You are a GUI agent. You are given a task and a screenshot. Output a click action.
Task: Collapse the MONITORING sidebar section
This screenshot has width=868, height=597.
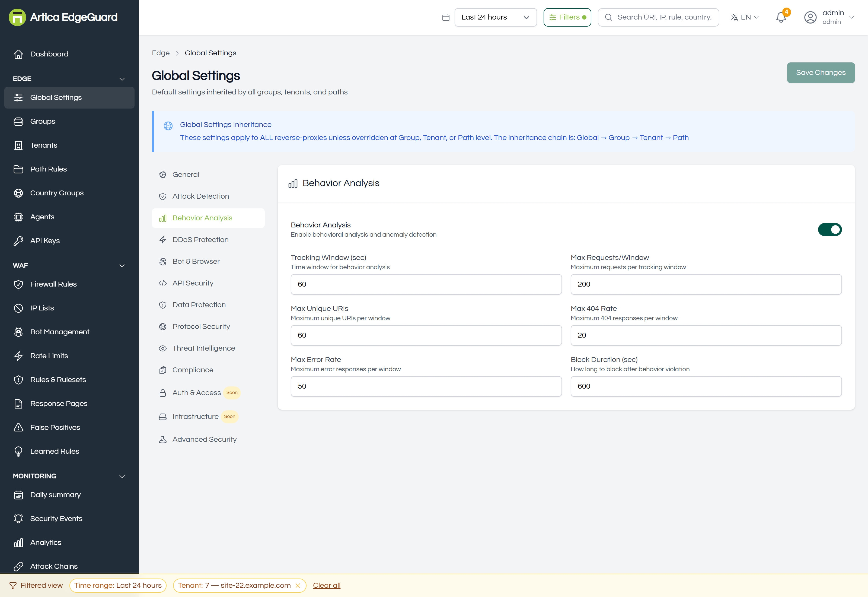122,476
